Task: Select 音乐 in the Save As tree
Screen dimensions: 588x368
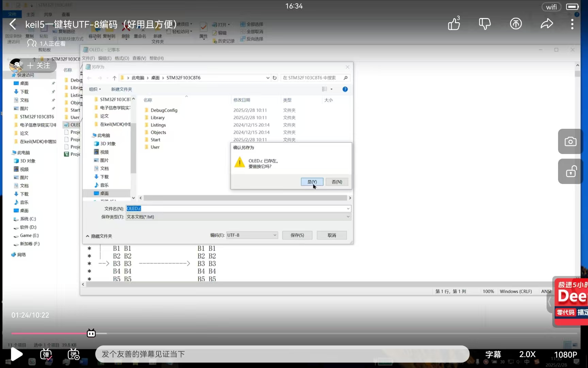Action: click(104, 185)
